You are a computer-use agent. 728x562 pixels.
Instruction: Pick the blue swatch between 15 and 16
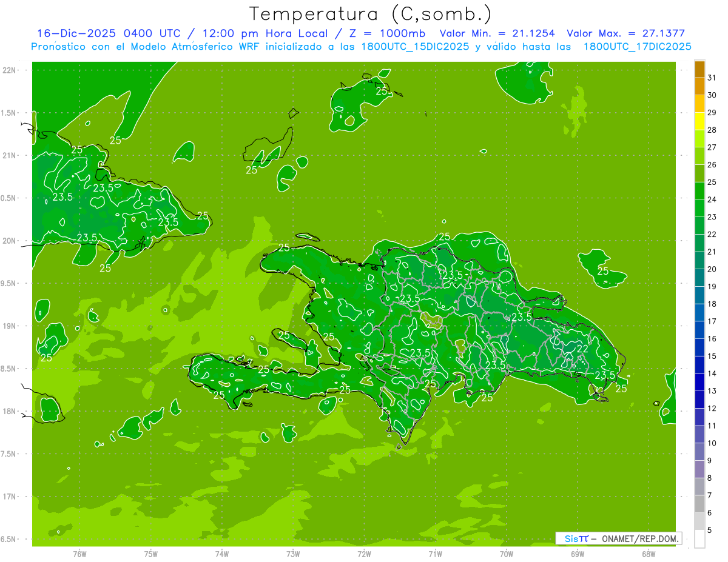(x=699, y=347)
